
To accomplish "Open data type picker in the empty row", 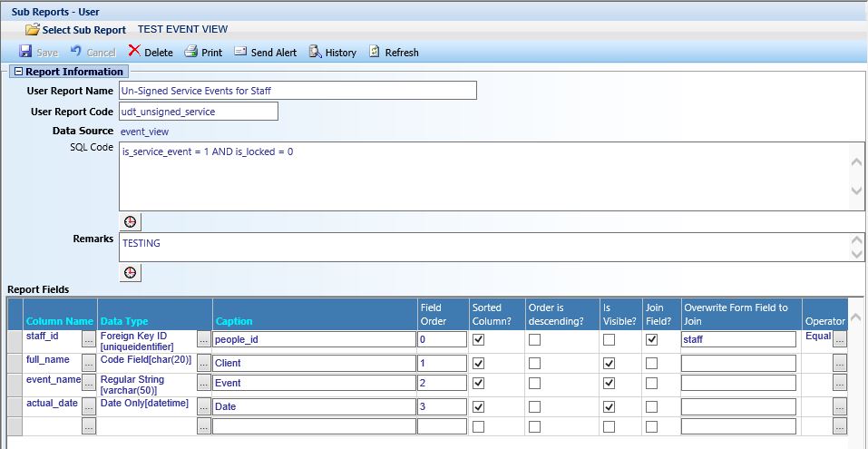I will pyautogui.click(x=204, y=426).
